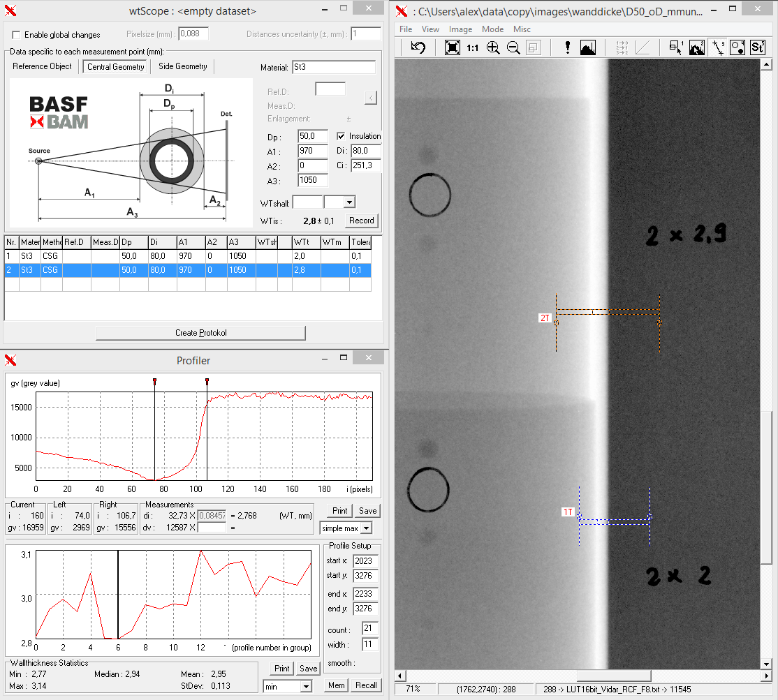The width and height of the screenshot is (778, 700).
Task: Select the St tool number 5
Action: [x=758, y=47]
